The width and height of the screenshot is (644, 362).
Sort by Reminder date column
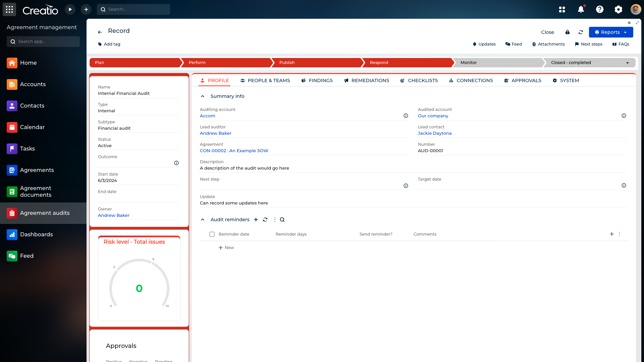[x=234, y=234]
